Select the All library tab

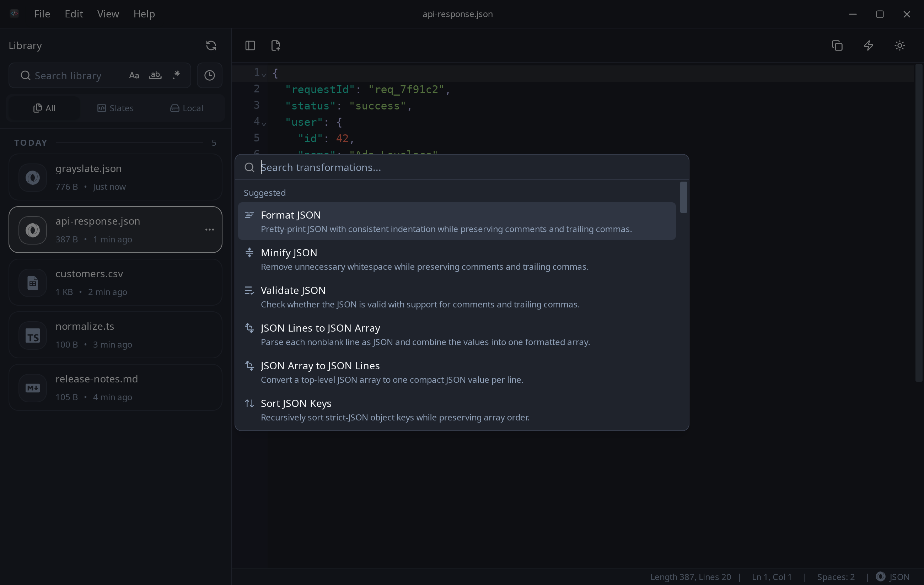44,108
